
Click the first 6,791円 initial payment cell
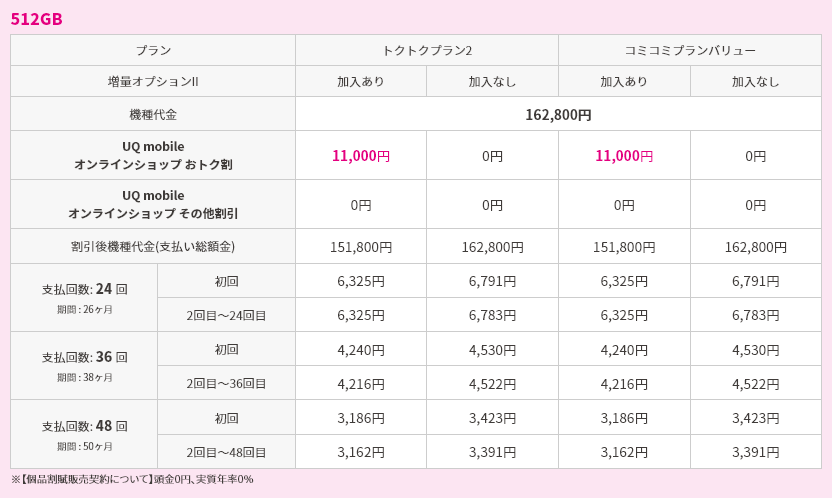pos(492,281)
